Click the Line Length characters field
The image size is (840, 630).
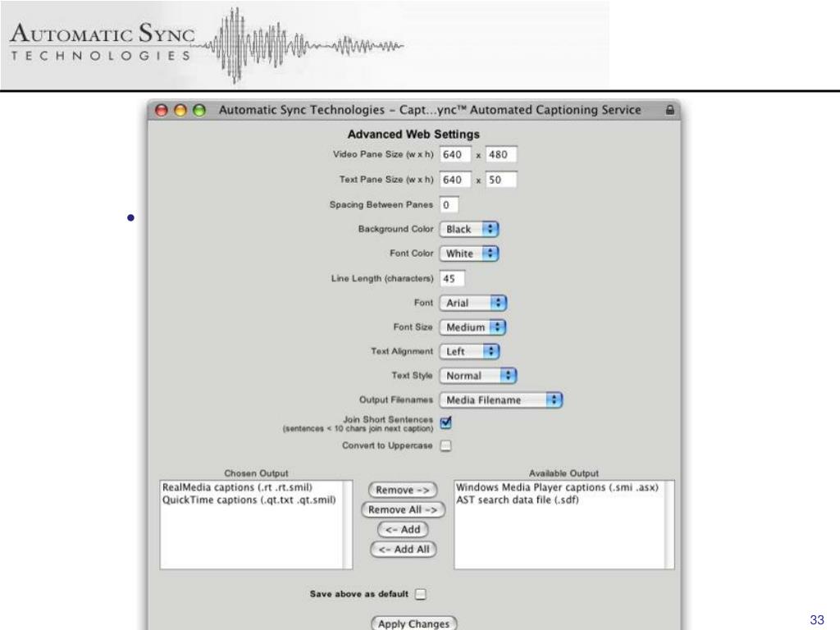pos(452,279)
